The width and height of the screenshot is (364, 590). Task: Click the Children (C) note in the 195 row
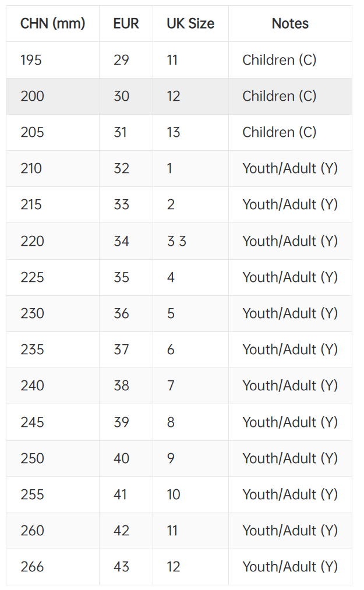(x=279, y=59)
